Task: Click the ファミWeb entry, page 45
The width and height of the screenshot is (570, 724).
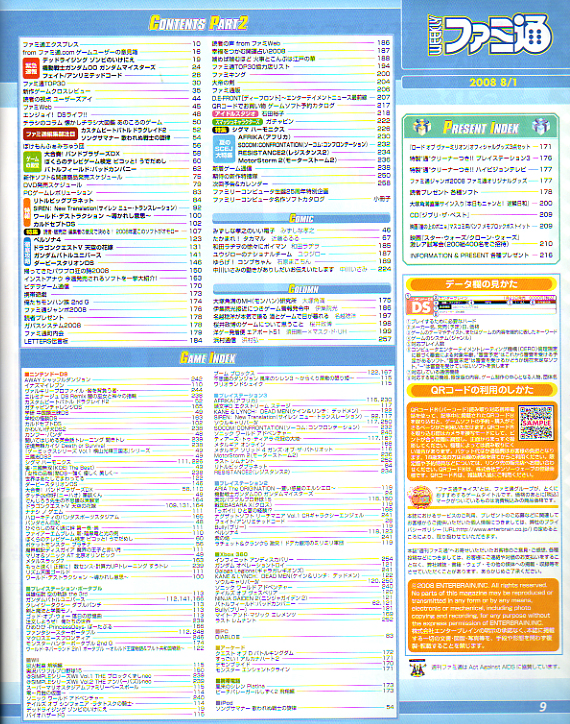Action: click(112, 107)
